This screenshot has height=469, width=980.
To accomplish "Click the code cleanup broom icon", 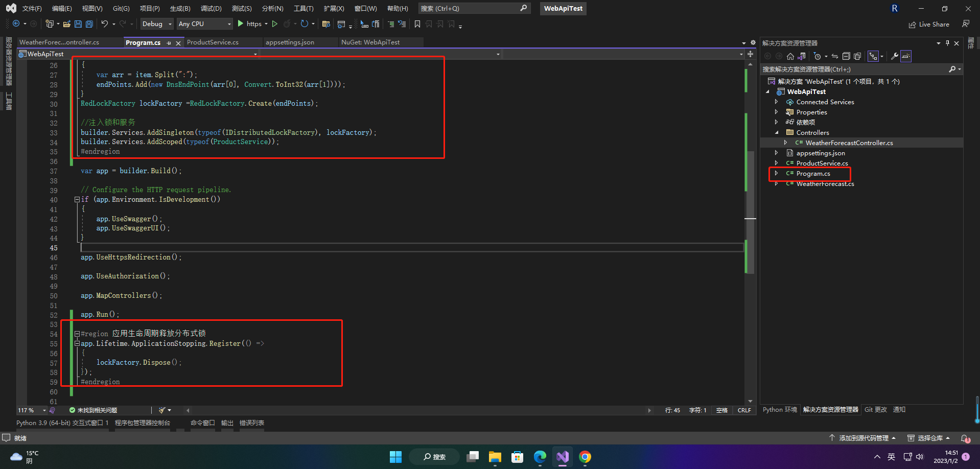I will [x=162, y=410].
